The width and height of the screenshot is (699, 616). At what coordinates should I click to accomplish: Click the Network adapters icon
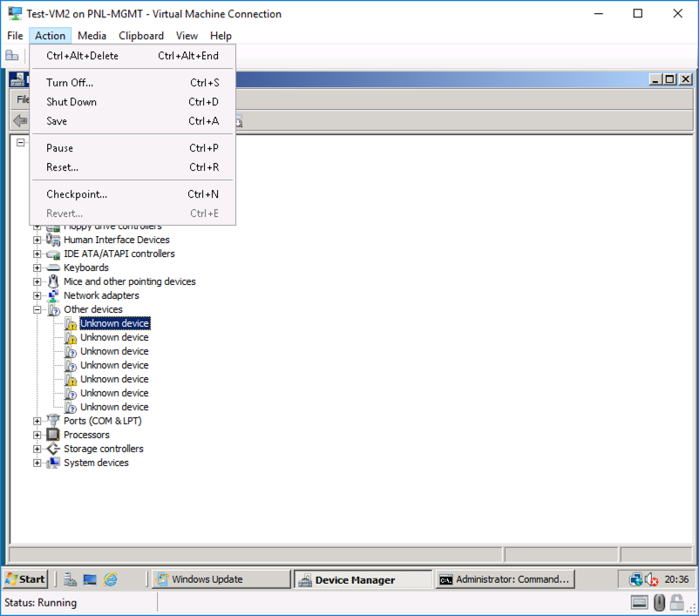[x=53, y=295]
